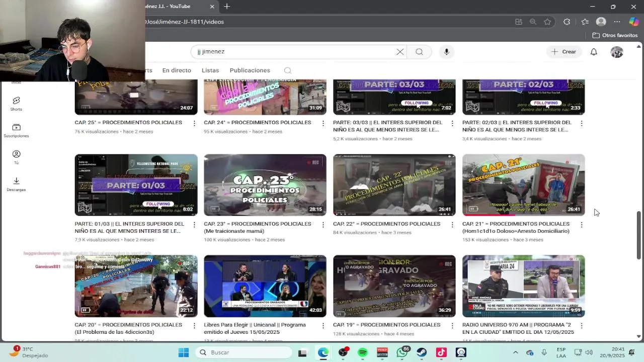Open Descargas in the sidebar
Screen dimensions: 644x362
(x=16, y=185)
